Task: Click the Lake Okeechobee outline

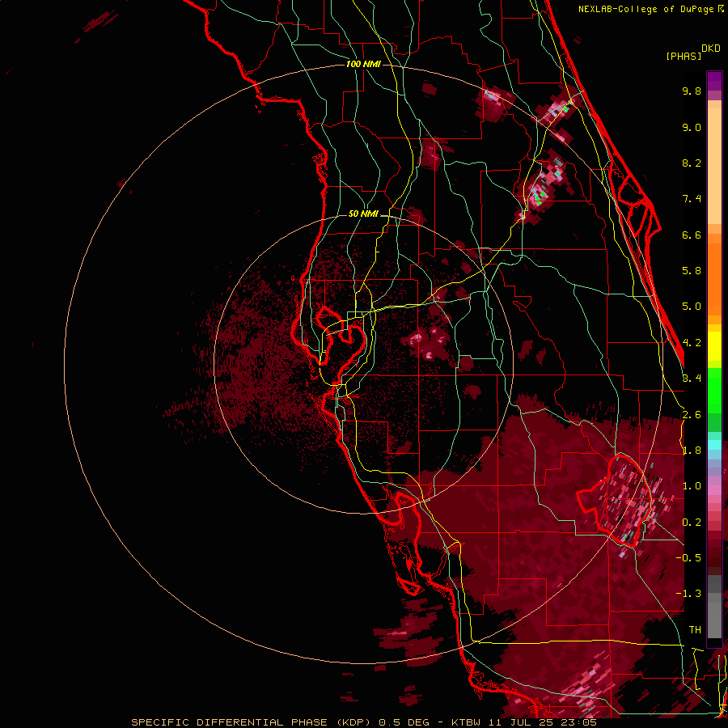Action: click(x=613, y=501)
